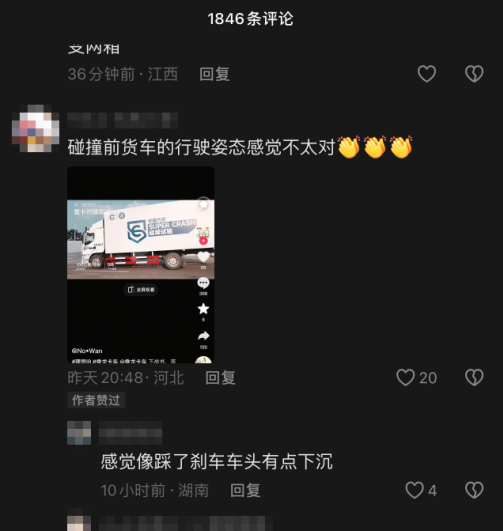This screenshot has height=531, width=503.
Task: Dislike the comment from 江西
Action: coord(474,73)
